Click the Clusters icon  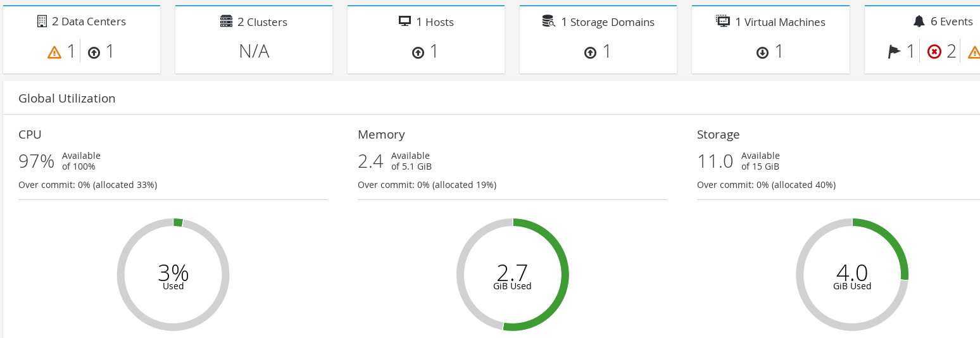tap(226, 22)
